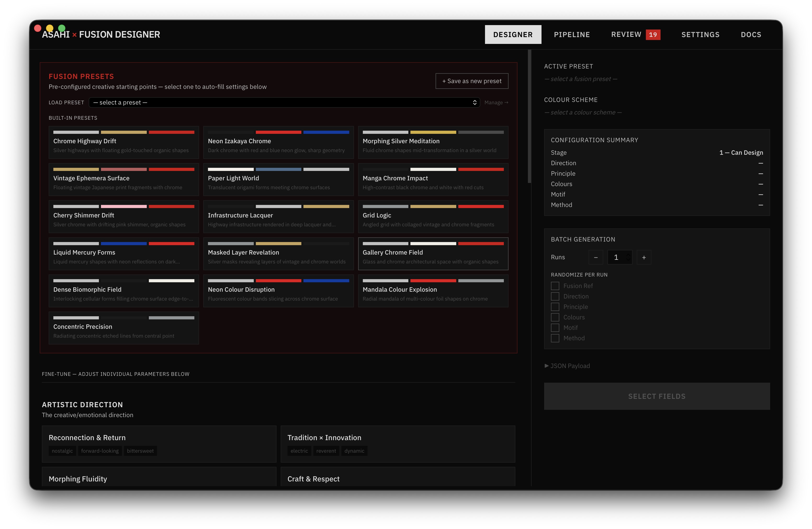Decrease Runs with the minus button
This screenshot has width=812, height=529.
coord(596,257)
